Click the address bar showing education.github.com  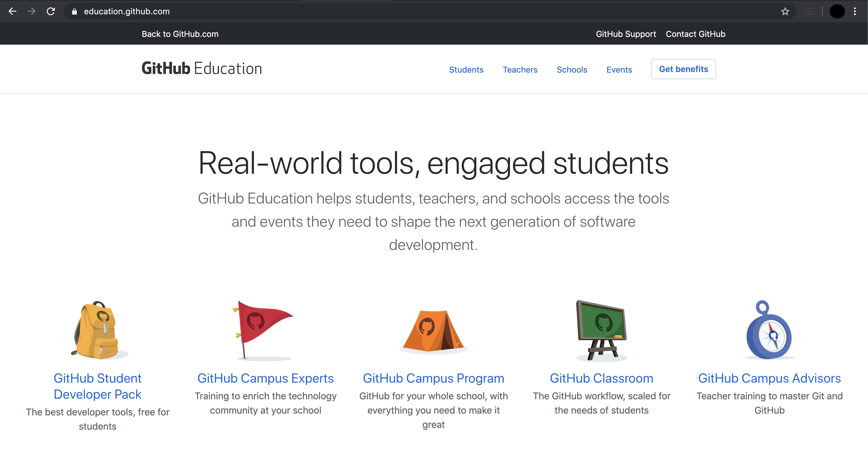point(430,11)
